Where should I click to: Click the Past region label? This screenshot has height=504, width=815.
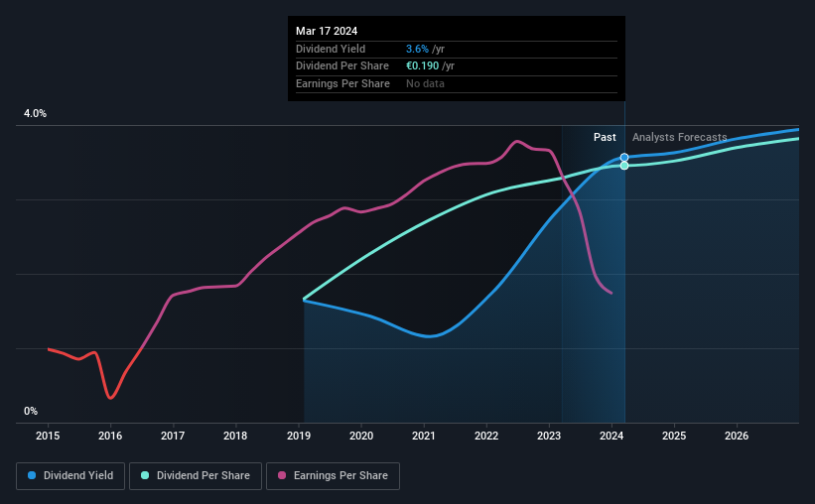tap(605, 137)
